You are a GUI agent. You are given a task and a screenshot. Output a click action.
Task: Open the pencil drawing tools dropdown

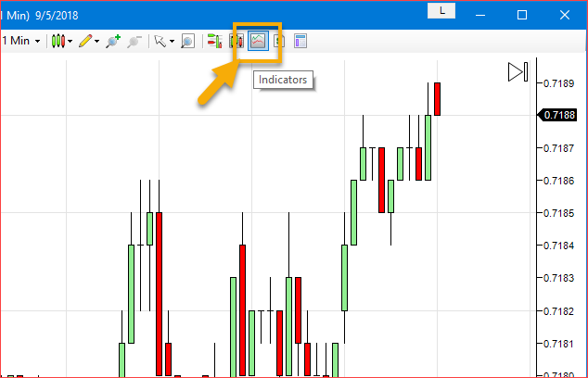pos(89,41)
